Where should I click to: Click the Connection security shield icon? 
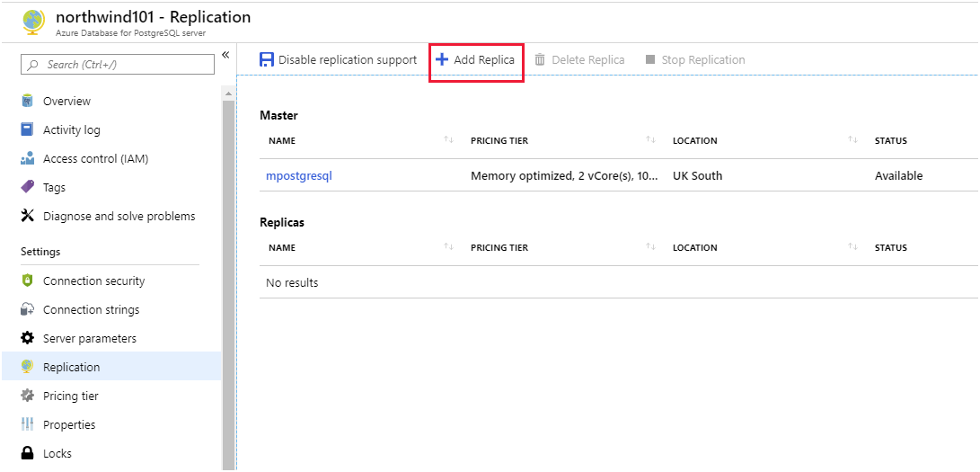[27, 281]
